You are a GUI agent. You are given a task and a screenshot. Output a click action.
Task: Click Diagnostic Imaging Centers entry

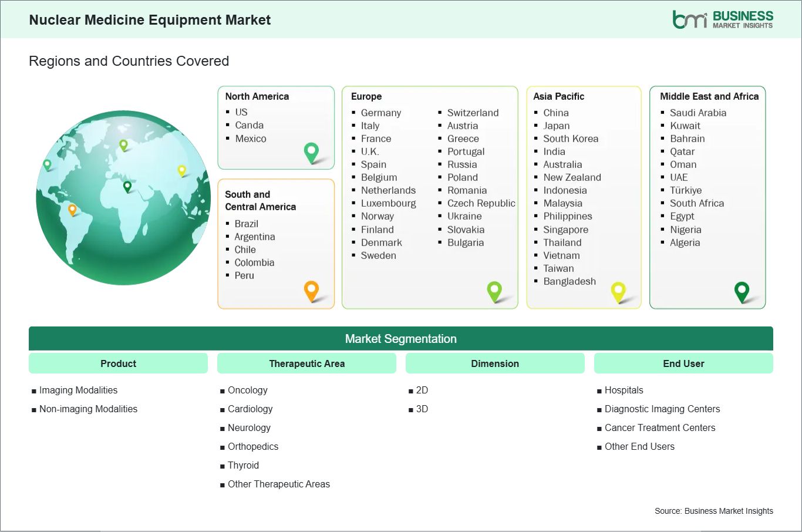point(662,409)
